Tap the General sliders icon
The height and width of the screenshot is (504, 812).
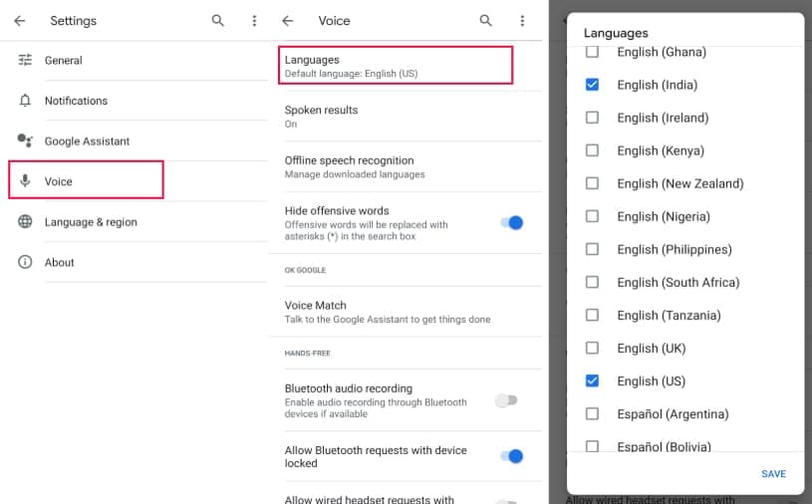[25, 60]
